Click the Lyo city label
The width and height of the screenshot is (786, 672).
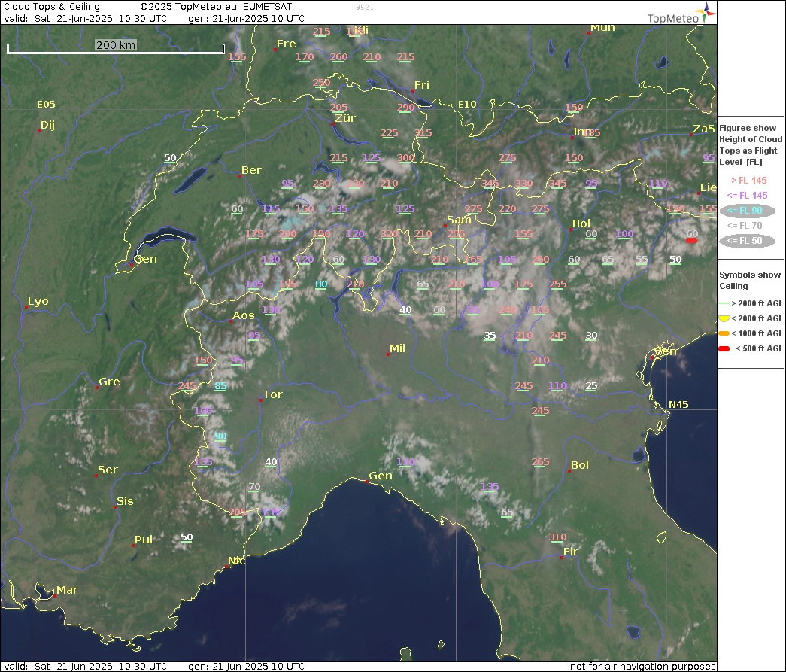coord(38,301)
